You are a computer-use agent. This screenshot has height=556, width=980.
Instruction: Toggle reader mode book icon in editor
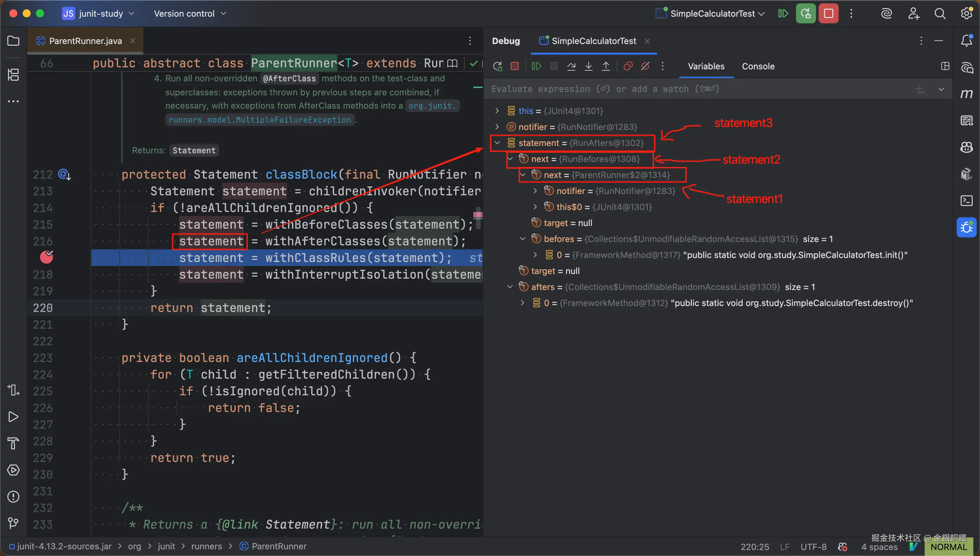tap(452, 63)
